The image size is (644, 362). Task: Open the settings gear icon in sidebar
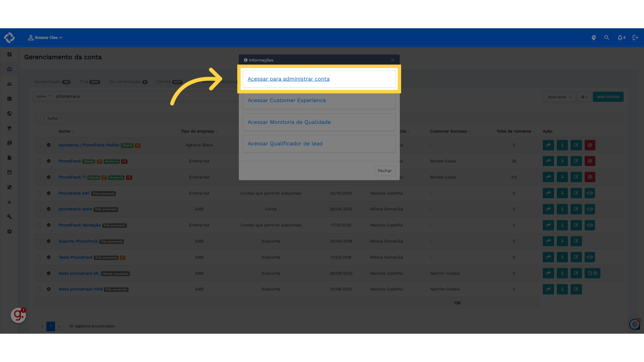tap(9, 231)
